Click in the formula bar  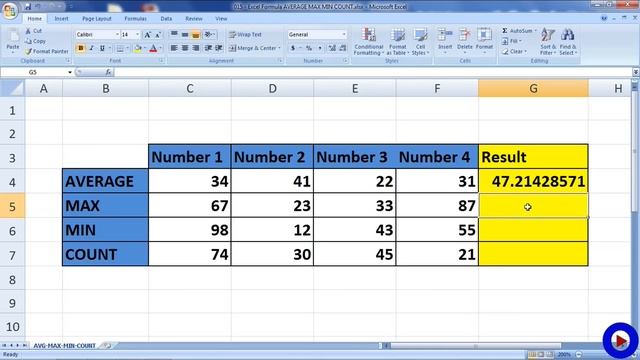pyautogui.click(x=373, y=72)
